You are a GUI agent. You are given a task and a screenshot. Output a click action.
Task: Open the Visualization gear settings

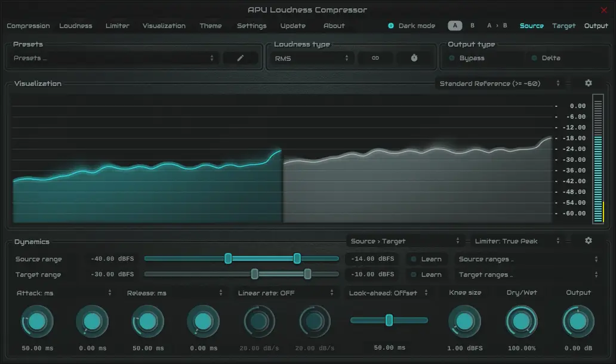(x=588, y=84)
